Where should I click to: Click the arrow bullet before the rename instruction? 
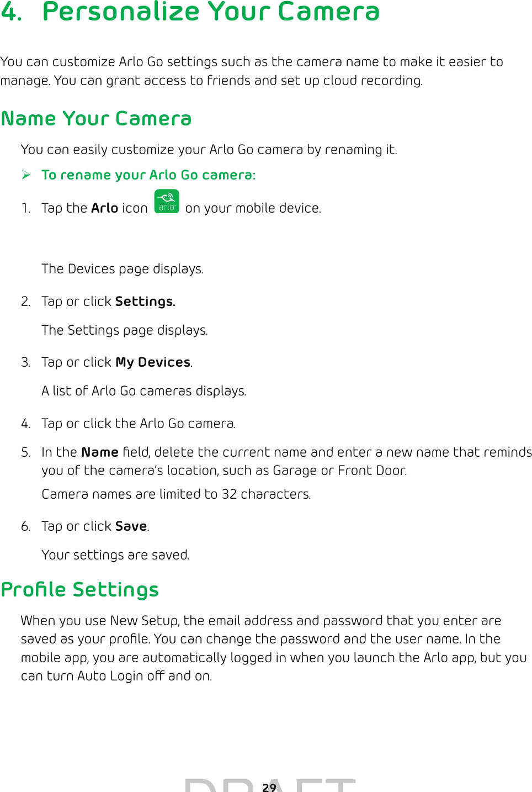coord(26,175)
